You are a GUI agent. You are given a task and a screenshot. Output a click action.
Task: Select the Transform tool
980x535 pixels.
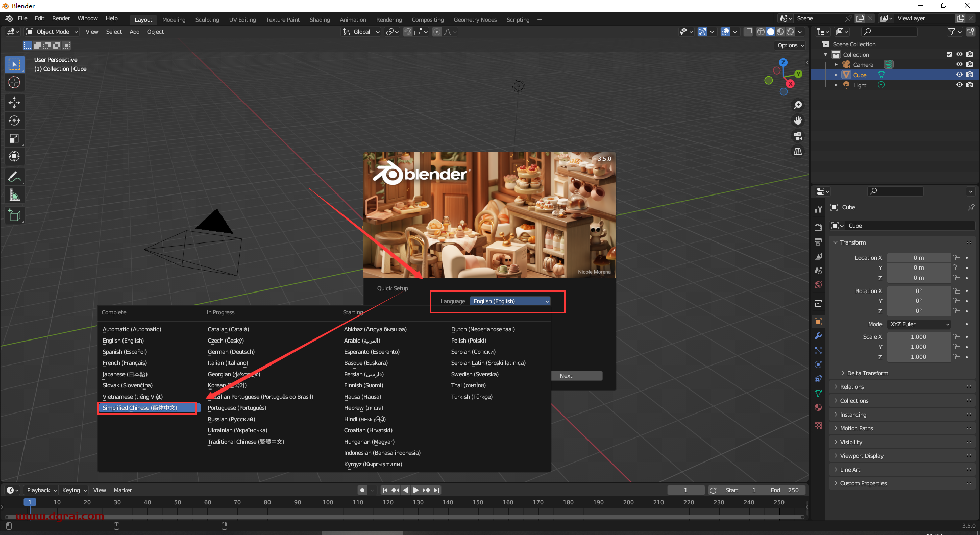(x=14, y=156)
